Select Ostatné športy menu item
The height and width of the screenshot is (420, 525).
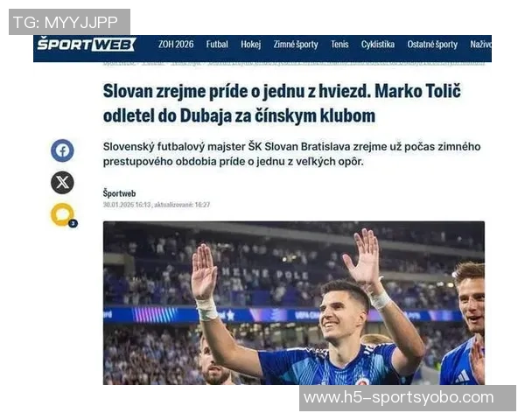pos(432,45)
